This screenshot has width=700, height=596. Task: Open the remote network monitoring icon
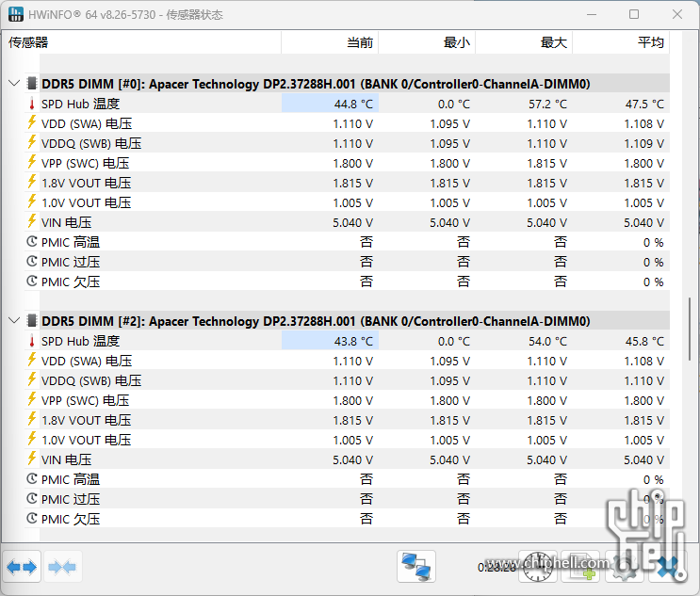pos(416,567)
